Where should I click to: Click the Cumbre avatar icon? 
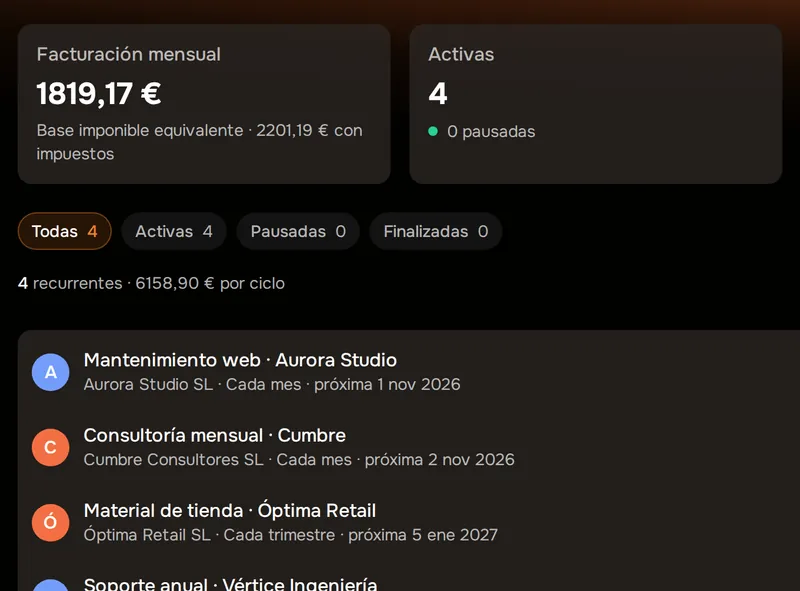pos(51,447)
